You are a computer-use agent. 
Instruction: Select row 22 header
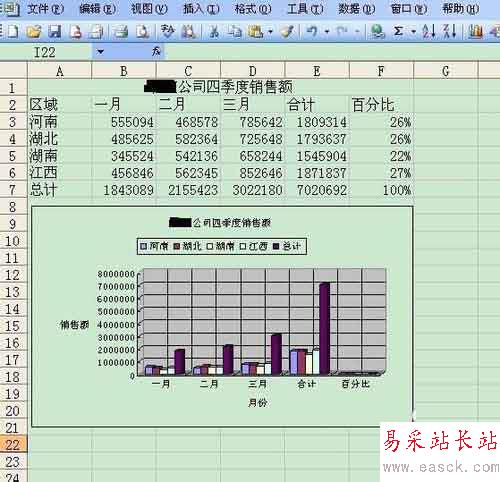point(13,445)
